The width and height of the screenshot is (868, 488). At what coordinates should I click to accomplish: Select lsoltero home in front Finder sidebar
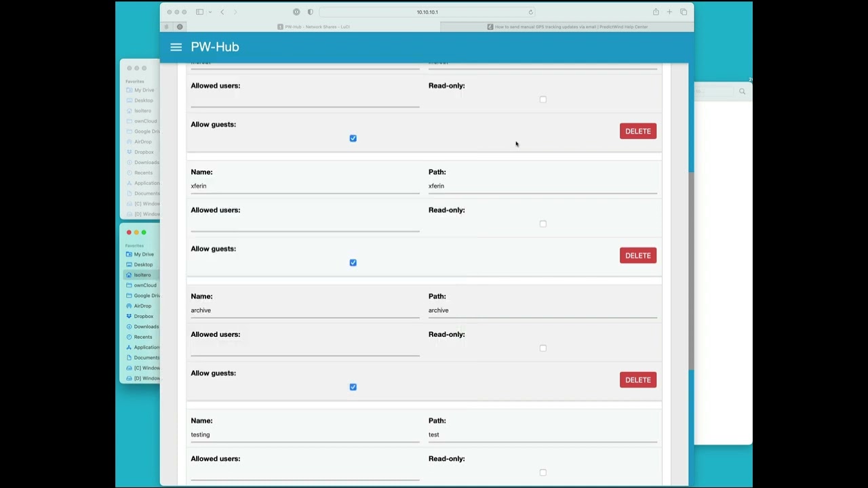pyautogui.click(x=142, y=274)
